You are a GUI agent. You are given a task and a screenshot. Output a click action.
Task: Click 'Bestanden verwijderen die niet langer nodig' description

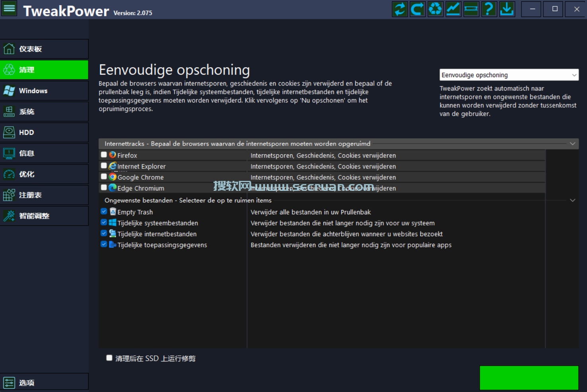point(351,245)
